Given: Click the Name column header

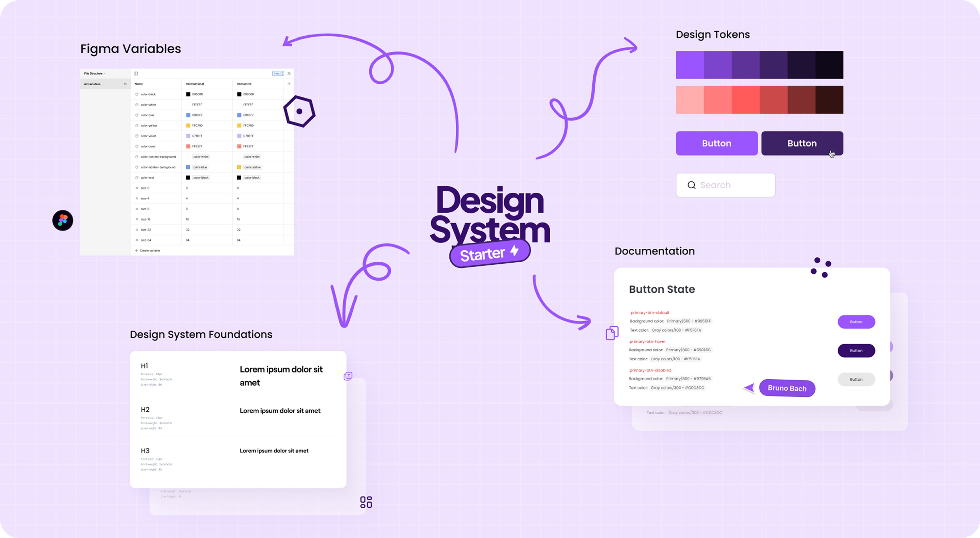Looking at the screenshot, I should point(139,84).
